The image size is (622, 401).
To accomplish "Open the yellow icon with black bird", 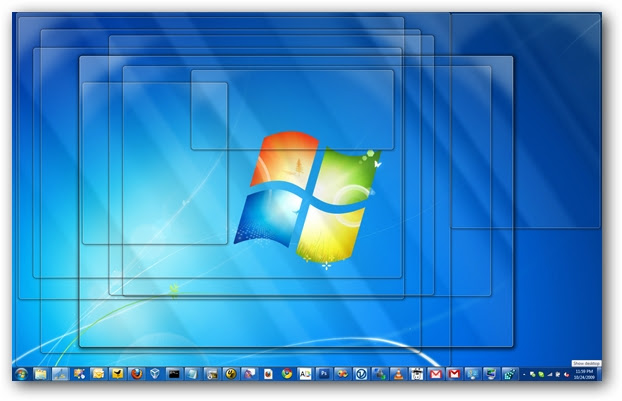I will tap(117, 374).
